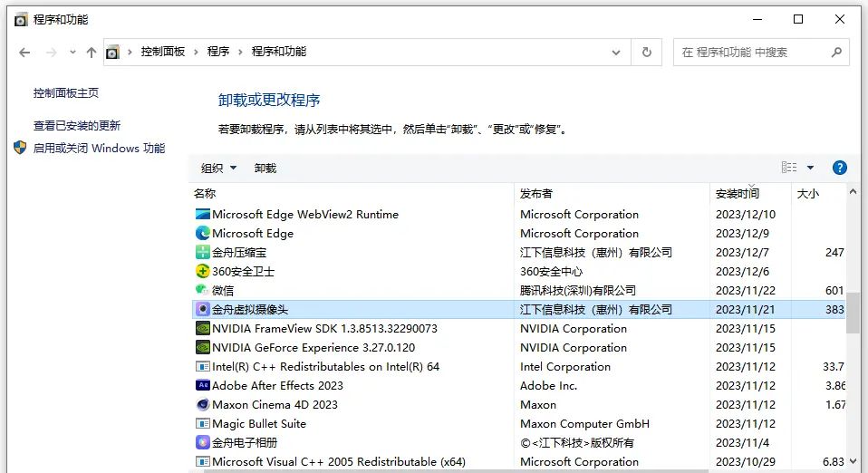This screenshot has height=473, width=868.
Task: Sort by the 发布者 column header
Action: tap(612, 193)
